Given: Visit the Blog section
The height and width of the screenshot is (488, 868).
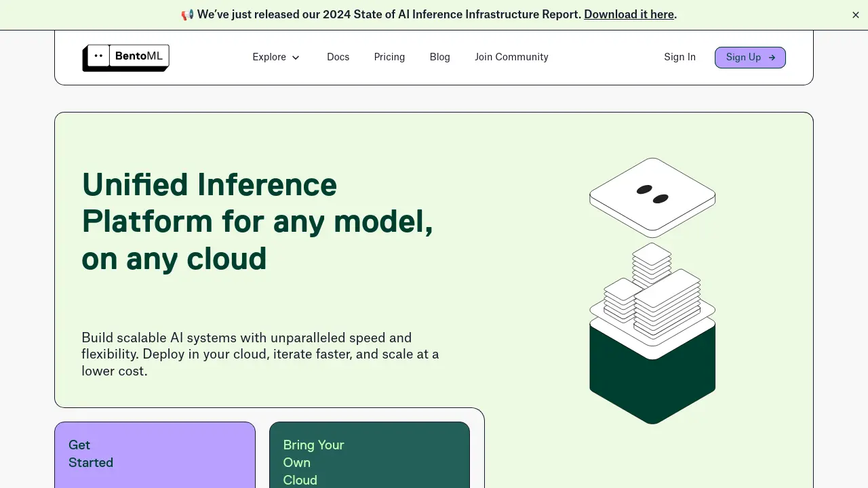Looking at the screenshot, I should (x=439, y=57).
